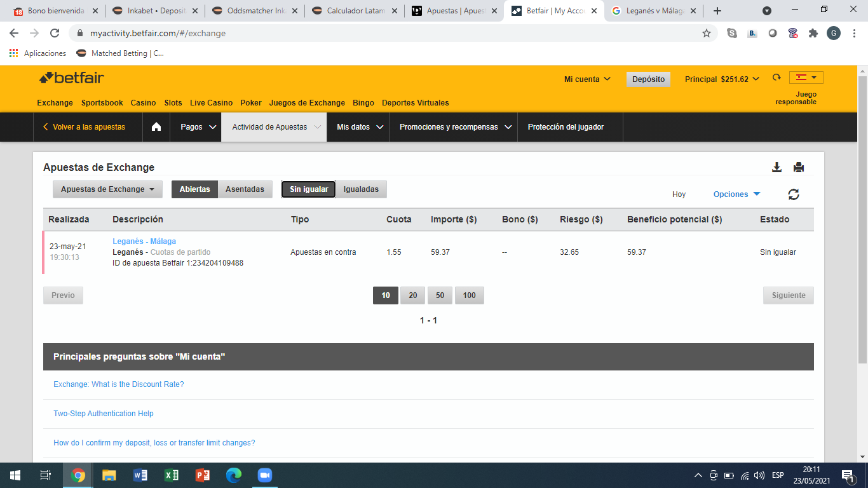The image size is (868, 488).
Task: Open the Mi cuenta dropdown
Action: pos(587,79)
